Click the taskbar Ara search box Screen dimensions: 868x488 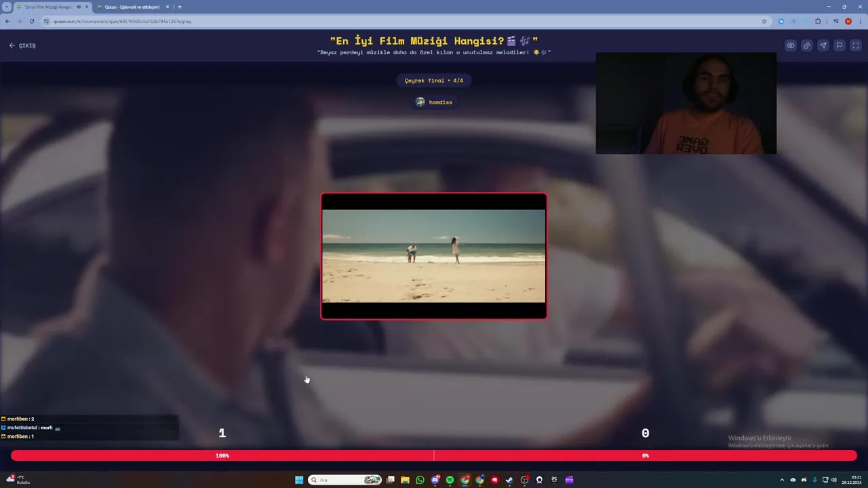coord(344,480)
